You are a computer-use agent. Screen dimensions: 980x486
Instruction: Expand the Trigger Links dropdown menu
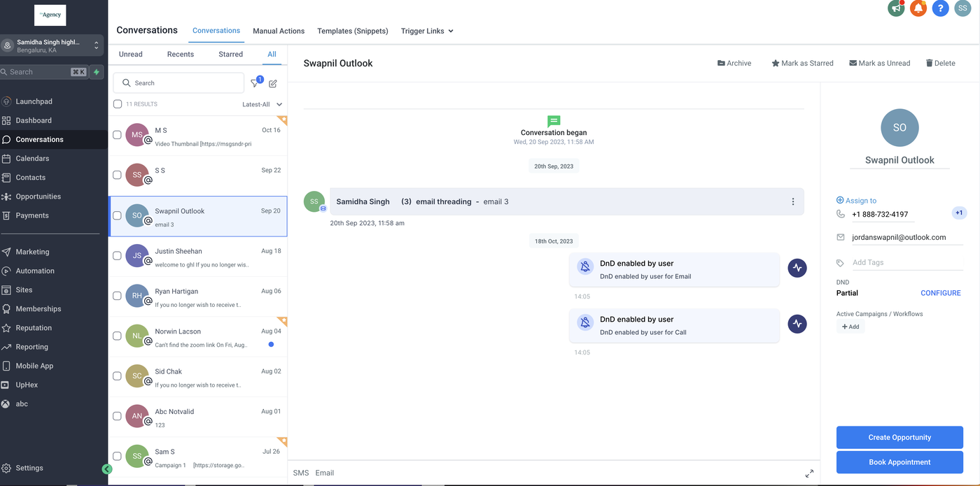[x=427, y=31]
